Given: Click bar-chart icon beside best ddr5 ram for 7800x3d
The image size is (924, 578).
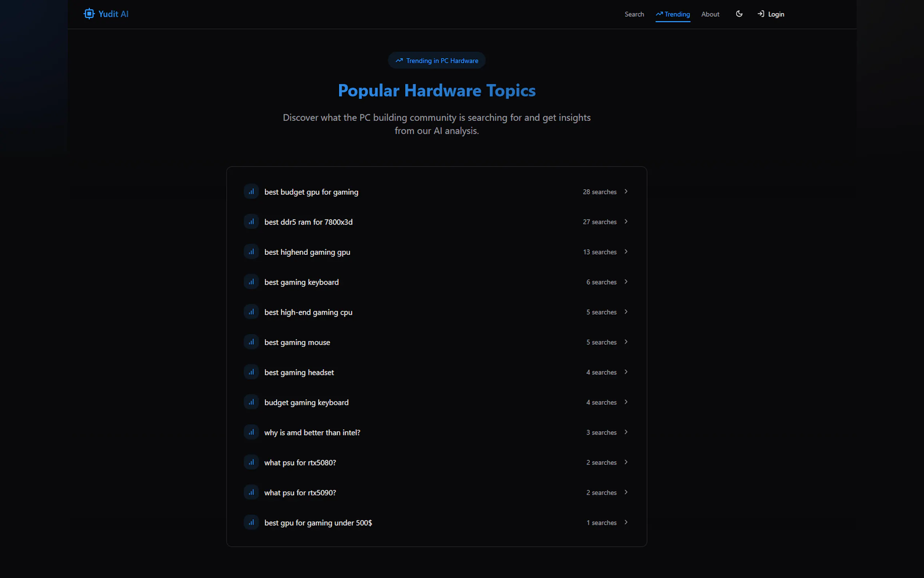Looking at the screenshot, I should (251, 222).
